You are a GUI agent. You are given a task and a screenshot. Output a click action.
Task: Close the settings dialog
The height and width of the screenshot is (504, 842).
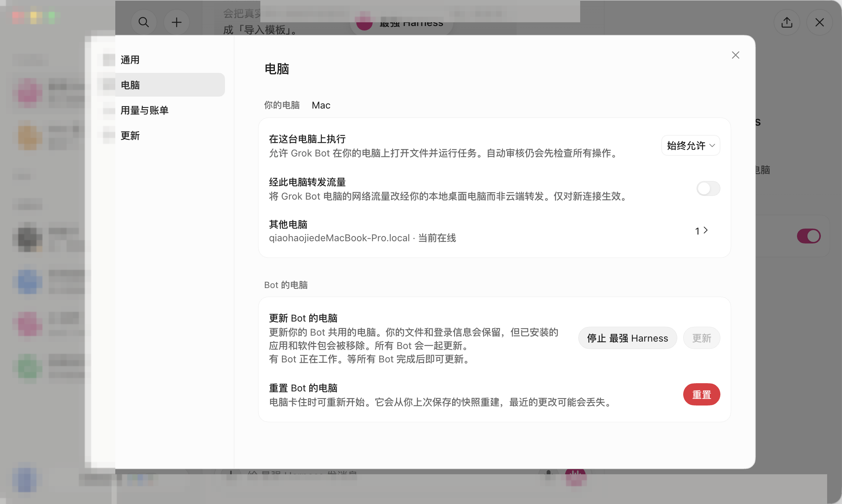tap(735, 55)
